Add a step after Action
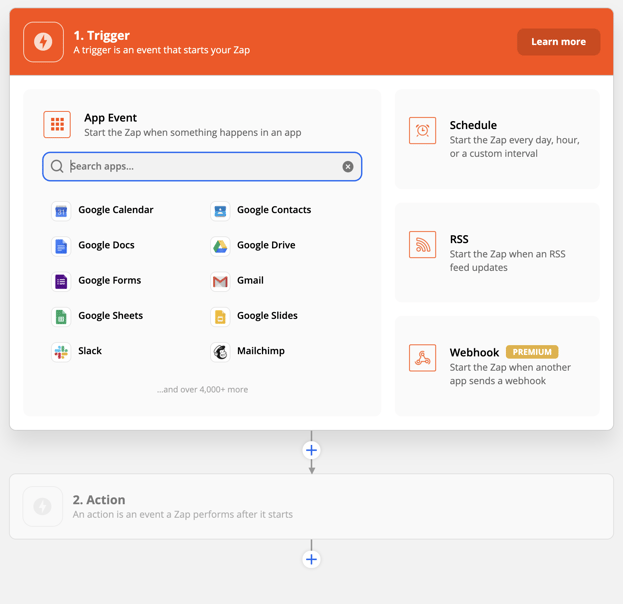This screenshot has width=623, height=604. pyautogui.click(x=312, y=559)
